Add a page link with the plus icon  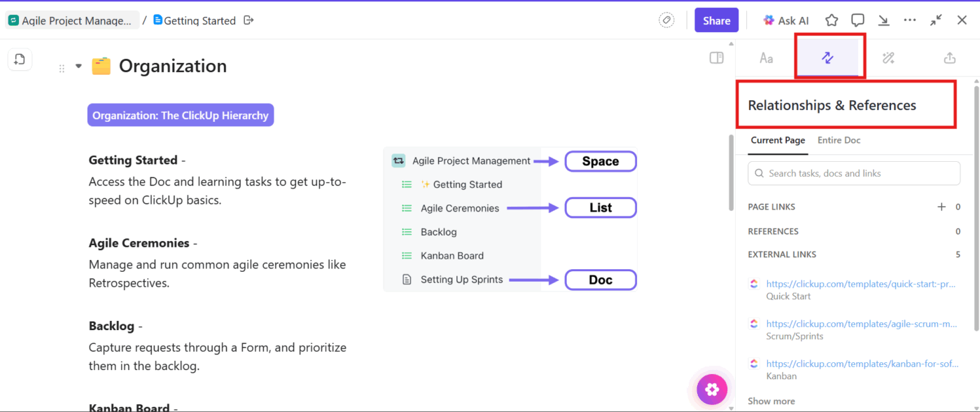click(x=941, y=206)
